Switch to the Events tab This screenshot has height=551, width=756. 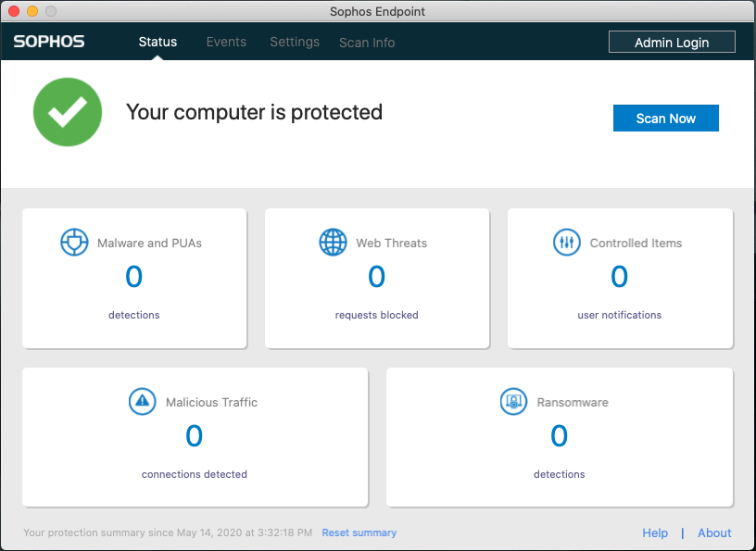point(226,42)
